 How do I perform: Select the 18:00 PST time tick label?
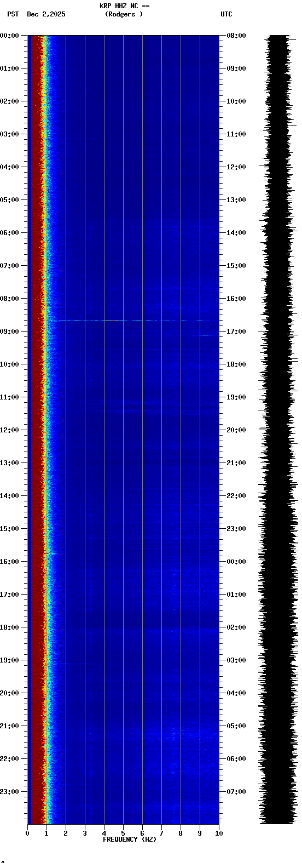[9, 627]
